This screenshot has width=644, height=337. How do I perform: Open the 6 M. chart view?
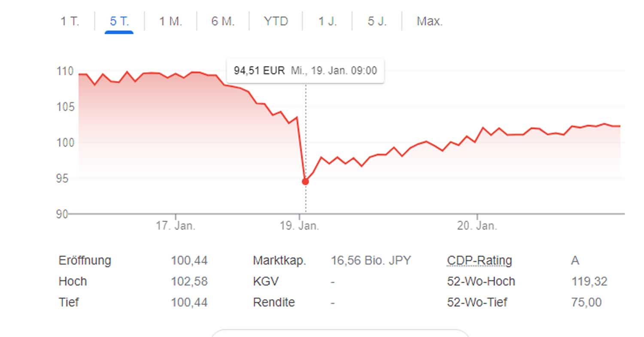[x=223, y=21]
